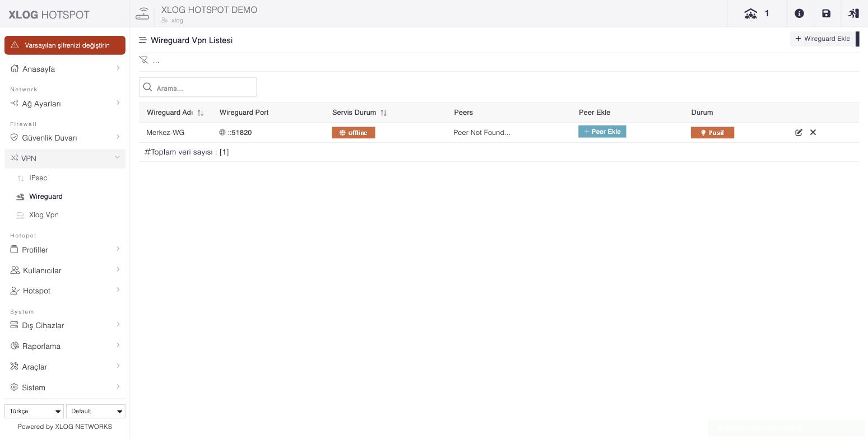Click the Dış Cihazlar server icon
This screenshot has width=868, height=439.
coord(15,325)
